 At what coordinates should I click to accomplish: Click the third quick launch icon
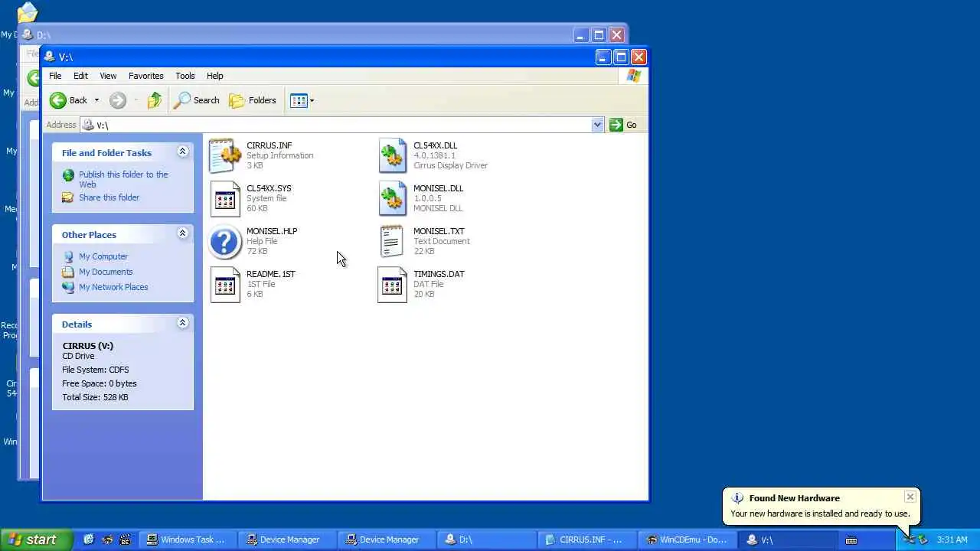(x=126, y=540)
